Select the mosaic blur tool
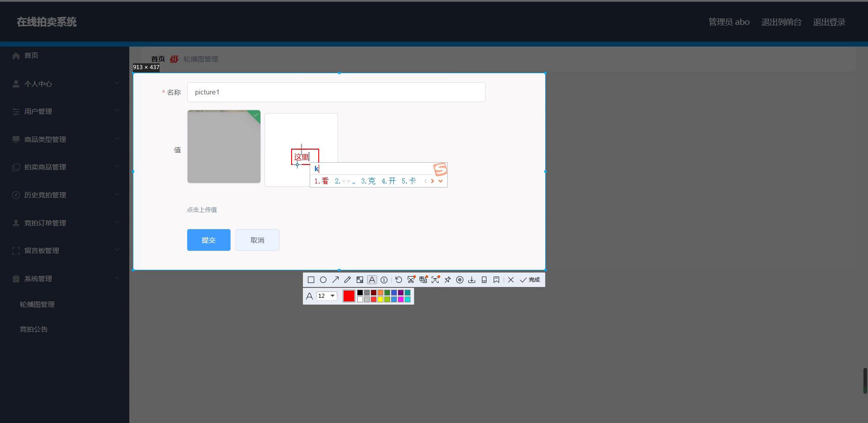The image size is (868, 423). click(x=360, y=280)
